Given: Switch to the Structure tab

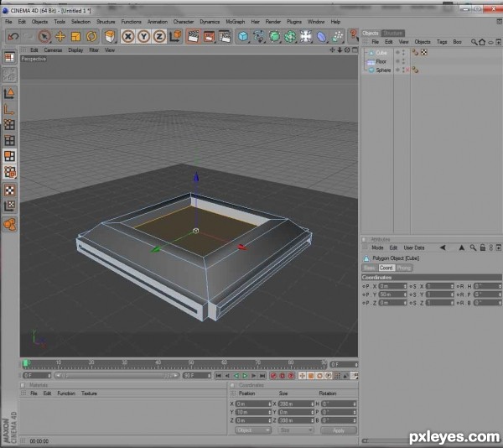Looking at the screenshot, I should pos(393,33).
